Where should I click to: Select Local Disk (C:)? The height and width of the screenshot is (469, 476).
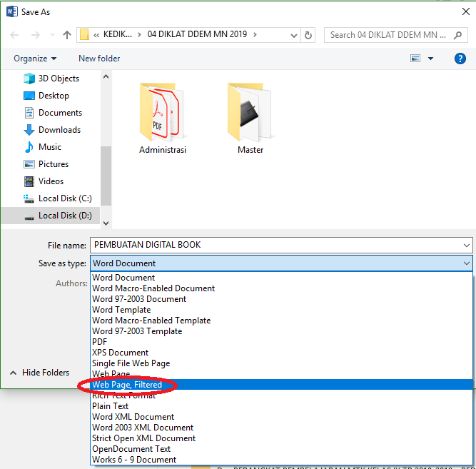pyautogui.click(x=57, y=198)
